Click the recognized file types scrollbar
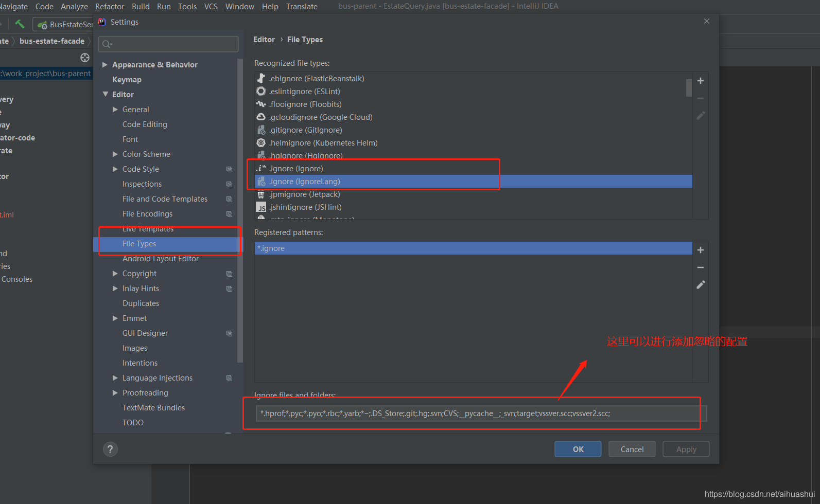This screenshot has width=820, height=504. (x=689, y=87)
